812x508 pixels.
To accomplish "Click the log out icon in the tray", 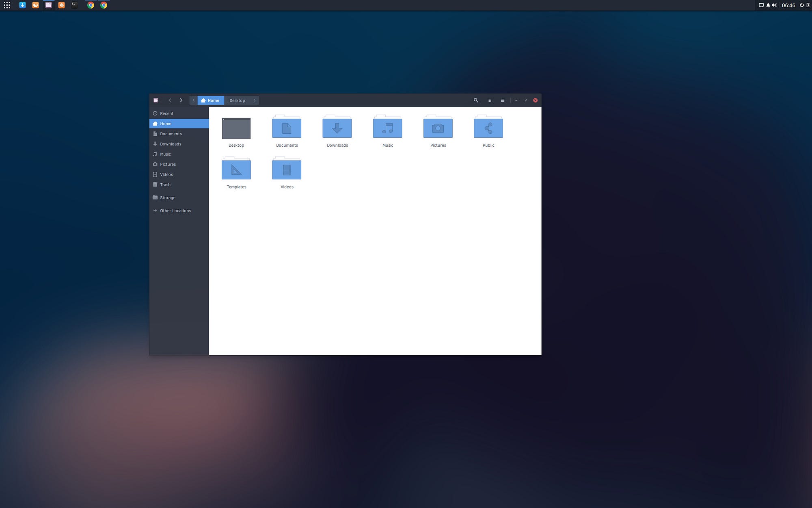I will [x=808, y=5].
